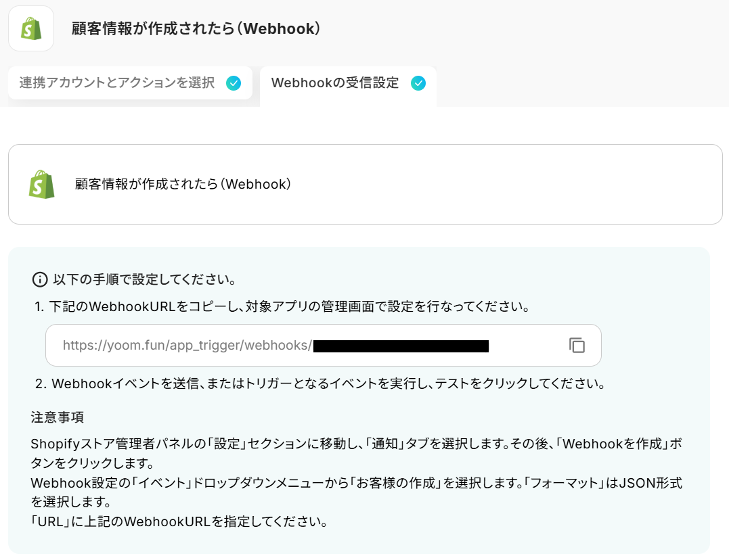The height and width of the screenshot is (560, 729).
Task: Switch to 連携アカウントとアクションを選択 tab
Action: point(130,83)
